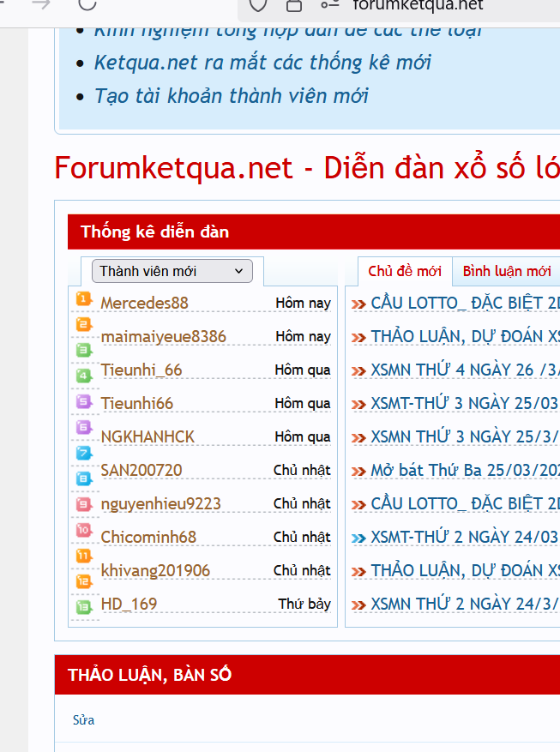Viewport: 560px width, 752px height.
Task: Open the 'Thành viên mới' dropdown
Action: click(x=172, y=271)
